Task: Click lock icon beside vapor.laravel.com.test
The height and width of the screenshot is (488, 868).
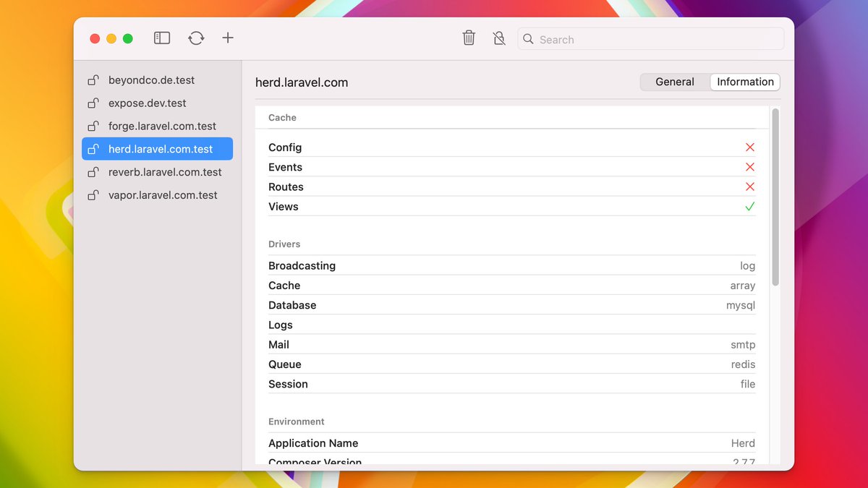Action: (93, 195)
